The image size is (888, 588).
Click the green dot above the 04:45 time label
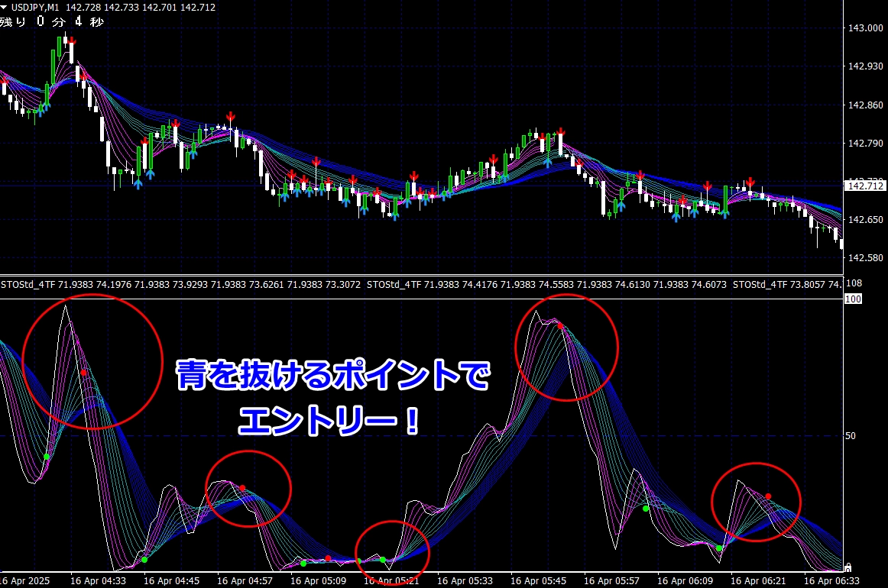click(144, 560)
